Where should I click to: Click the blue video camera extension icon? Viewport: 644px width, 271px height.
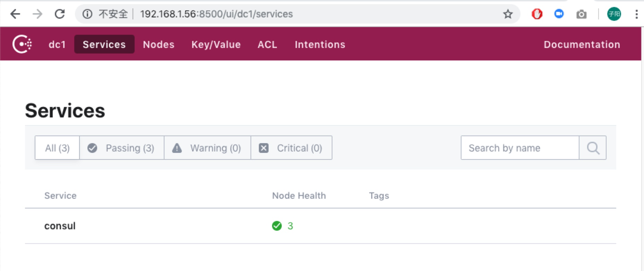tap(559, 14)
